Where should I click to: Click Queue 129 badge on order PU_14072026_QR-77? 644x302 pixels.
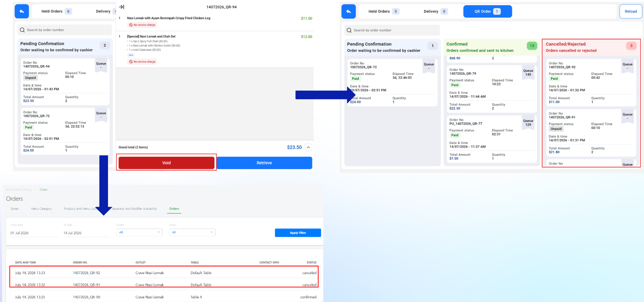(x=528, y=123)
